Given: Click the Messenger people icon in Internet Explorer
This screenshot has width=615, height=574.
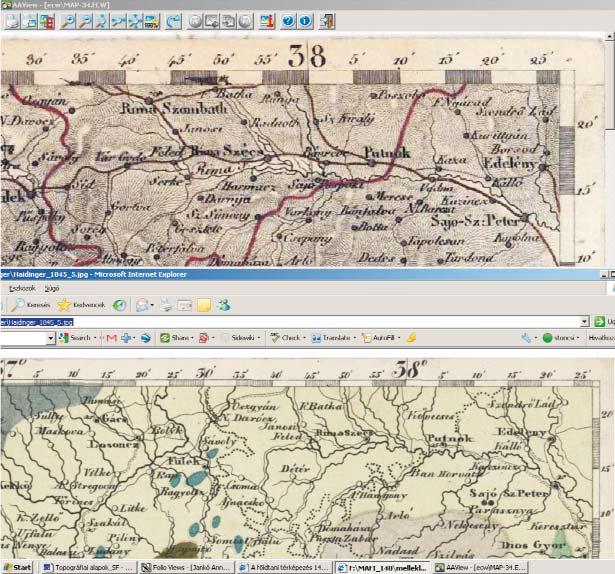Looking at the screenshot, I should click(x=224, y=305).
